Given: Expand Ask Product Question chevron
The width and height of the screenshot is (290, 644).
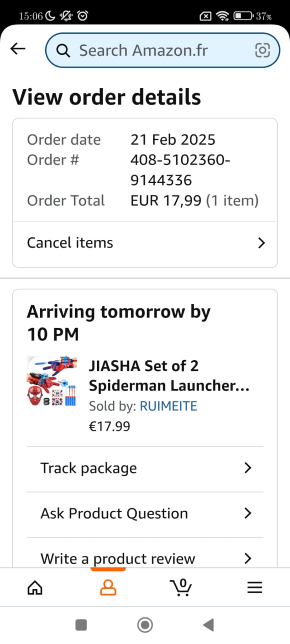Looking at the screenshot, I should click(248, 513).
